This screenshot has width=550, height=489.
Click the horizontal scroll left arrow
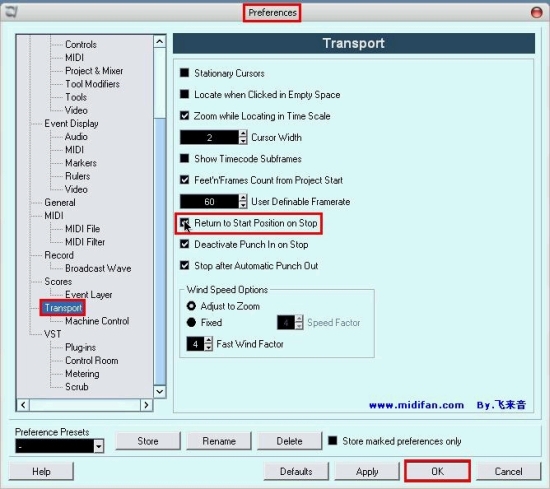[x=23, y=405]
